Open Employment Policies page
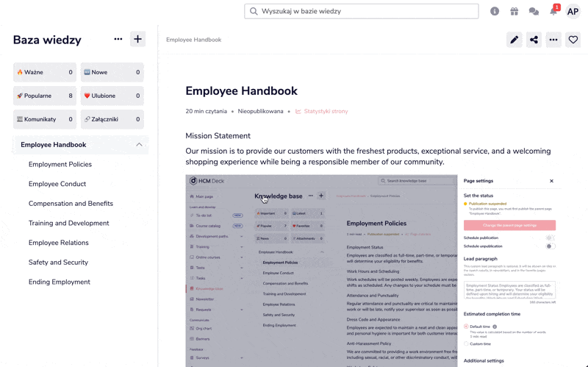 pyautogui.click(x=60, y=165)
